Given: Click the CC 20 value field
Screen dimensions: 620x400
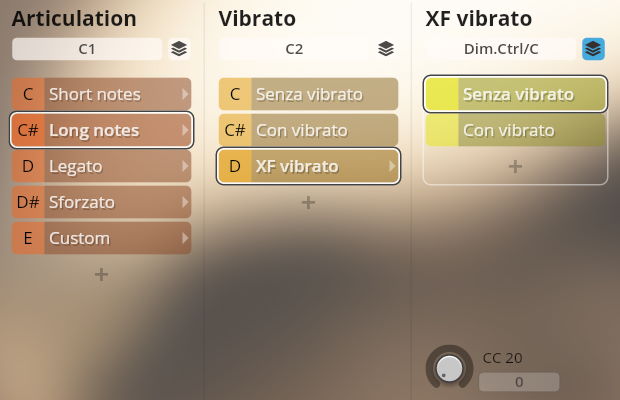Looking at the screenshot, I should click(x=518, y=382).
